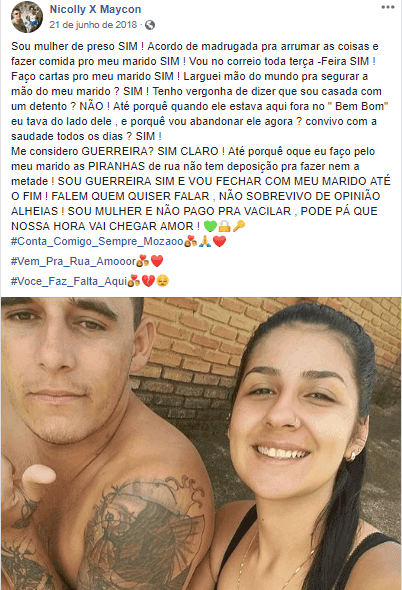Open hashtag #Voce_Faz_Falta_Aqui
This screenshot has width=402, height=590.
coord(69,281)
